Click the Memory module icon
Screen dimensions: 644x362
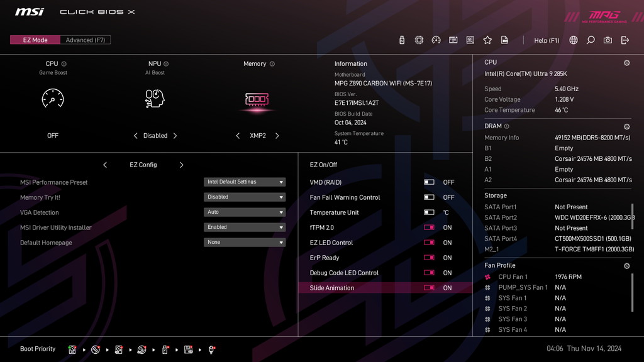pyautogui.click(x=257, y=99)
